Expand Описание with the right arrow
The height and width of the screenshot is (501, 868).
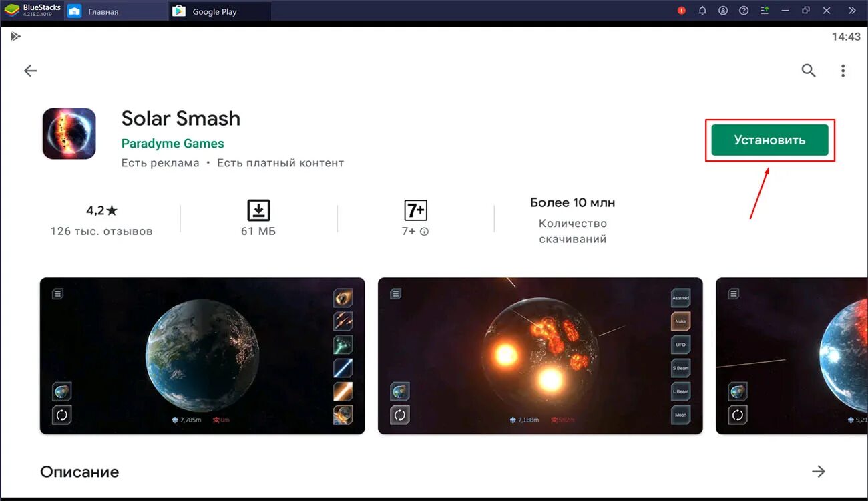point(819,472)
